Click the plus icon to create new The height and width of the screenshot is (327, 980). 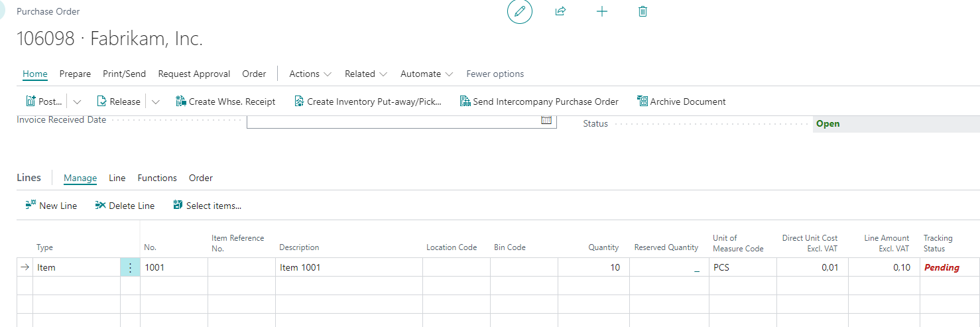tap(601, 11)
